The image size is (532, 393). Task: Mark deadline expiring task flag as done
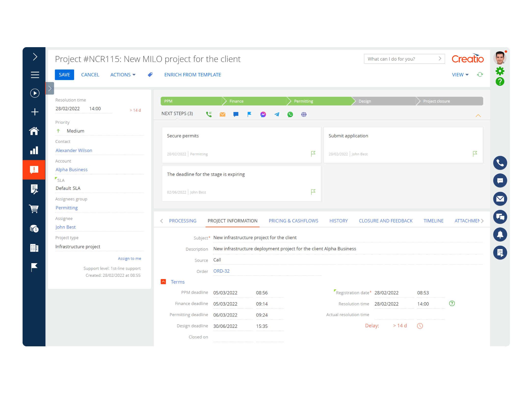tap(313, 192)
